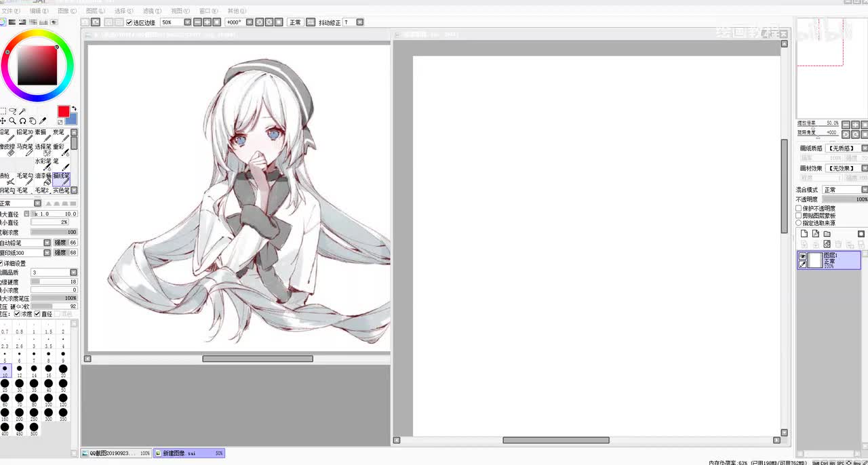This screenshot has width=868, height=465.
Task: Open the 画材效果 effect dropdown
Action: (x=864, y=168)
